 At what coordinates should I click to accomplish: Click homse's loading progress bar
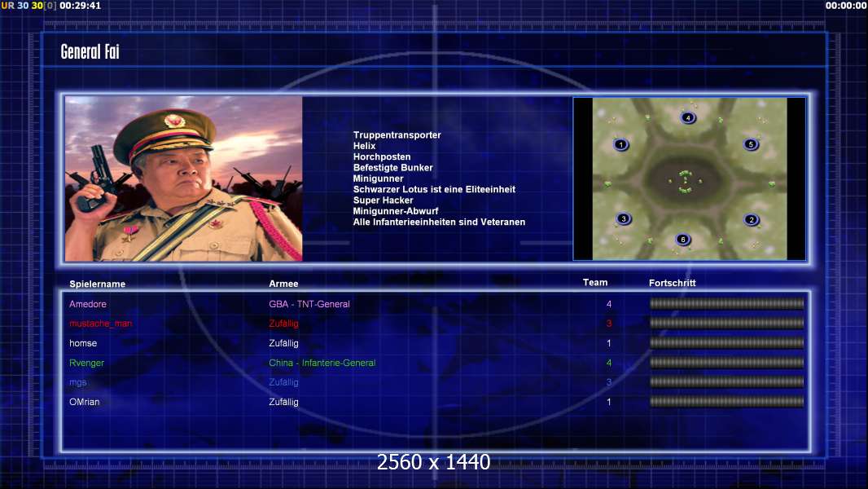tap(726, 343)
